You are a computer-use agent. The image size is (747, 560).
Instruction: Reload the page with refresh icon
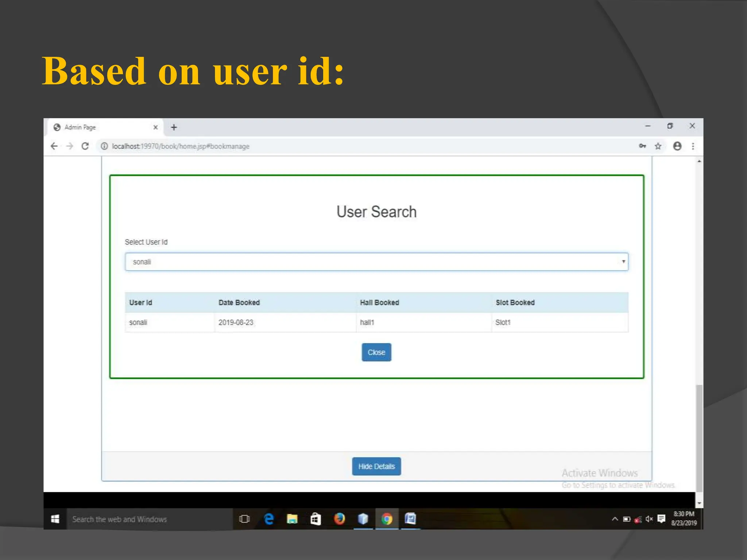85,146
